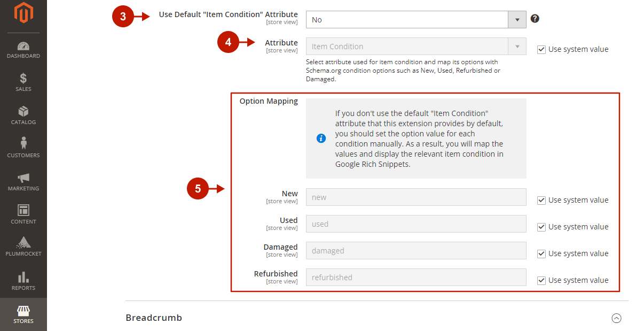Open the Stores sidebar section

tap(23, 314)
